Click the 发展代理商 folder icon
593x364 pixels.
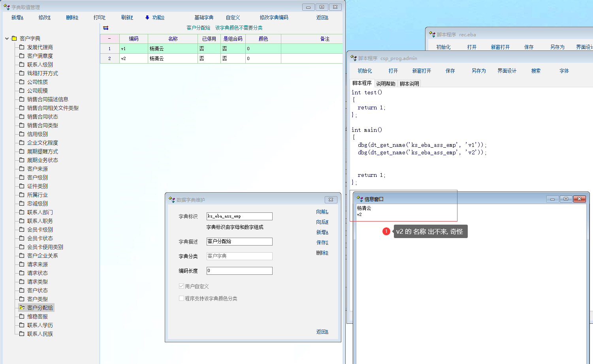22,47
